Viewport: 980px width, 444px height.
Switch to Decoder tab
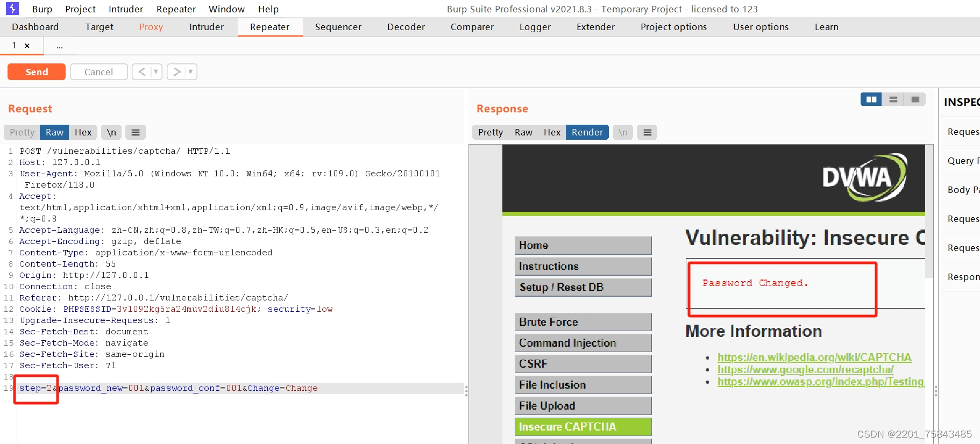[406, 27]
